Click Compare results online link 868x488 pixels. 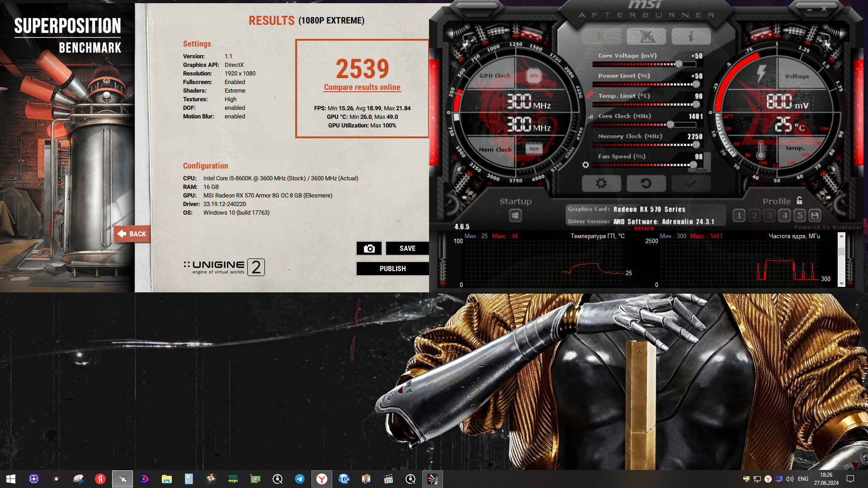pos(362,87)
